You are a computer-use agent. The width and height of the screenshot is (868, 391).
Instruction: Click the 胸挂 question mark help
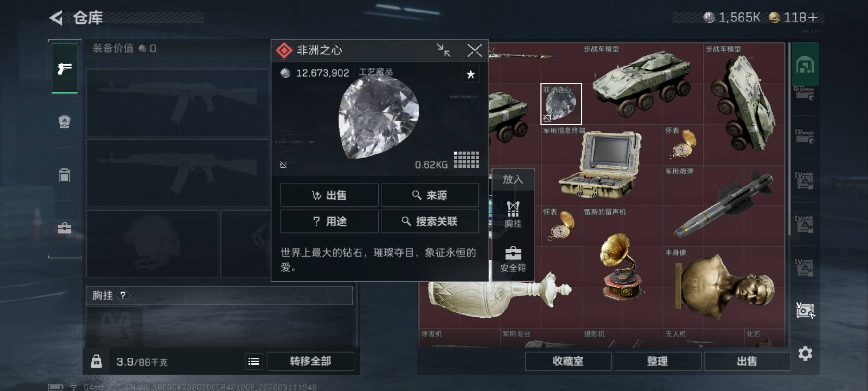click(x=123, y=295)
